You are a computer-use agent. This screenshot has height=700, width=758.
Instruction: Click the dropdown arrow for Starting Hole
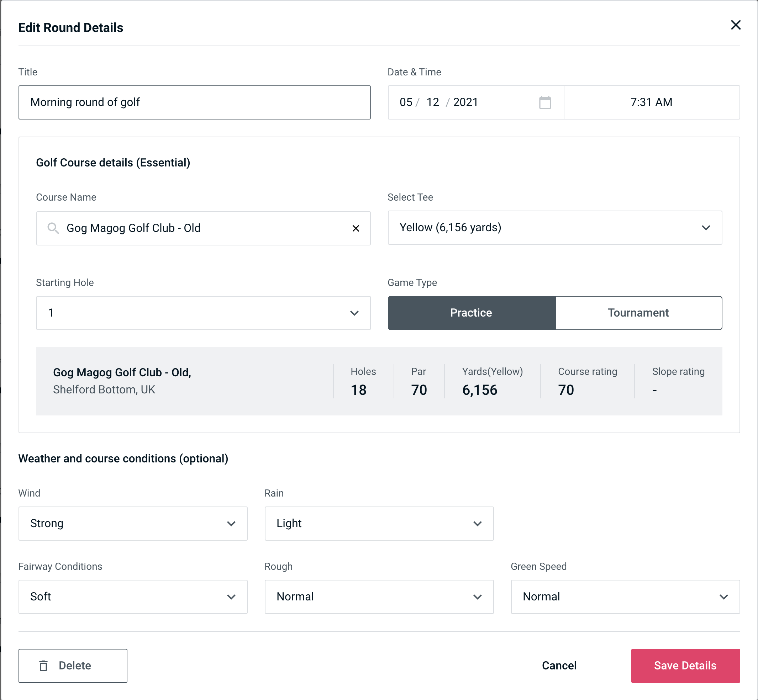354,313
